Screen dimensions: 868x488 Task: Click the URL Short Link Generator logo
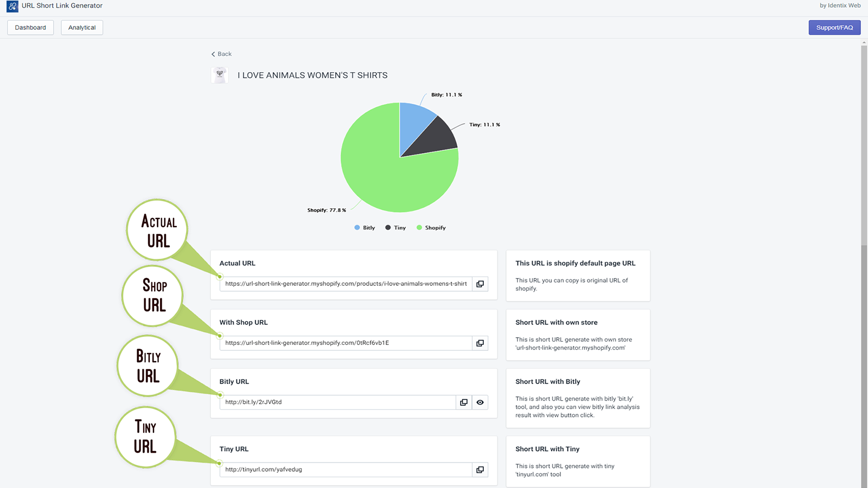[12, 6]
